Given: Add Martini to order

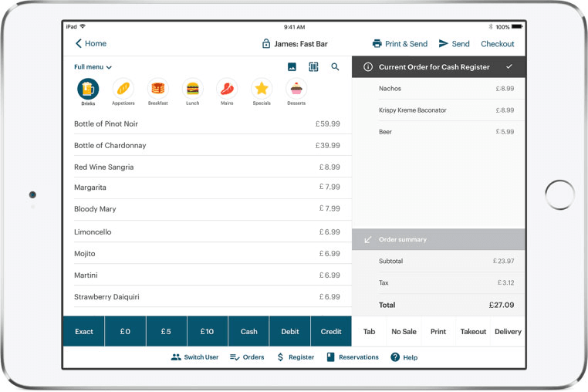Looking at the screenshot, I should [x=207, y=275].
